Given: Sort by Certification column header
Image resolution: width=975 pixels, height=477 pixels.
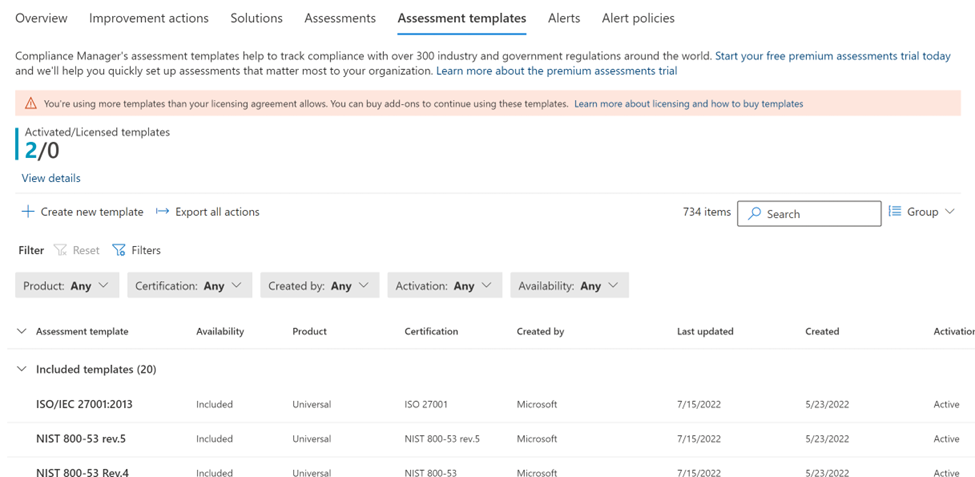Looking at the screenshot, I should click(x=431, y=331).
